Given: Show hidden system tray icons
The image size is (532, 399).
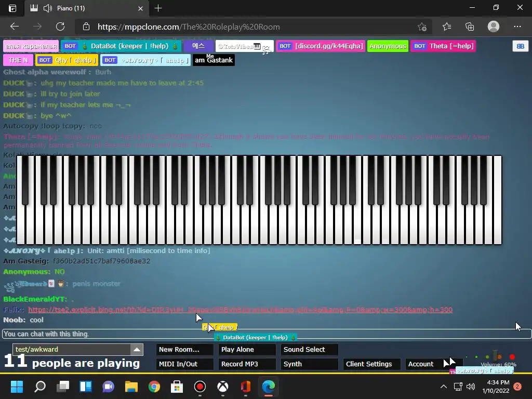Looking at the screenshot, I should 443,387.
